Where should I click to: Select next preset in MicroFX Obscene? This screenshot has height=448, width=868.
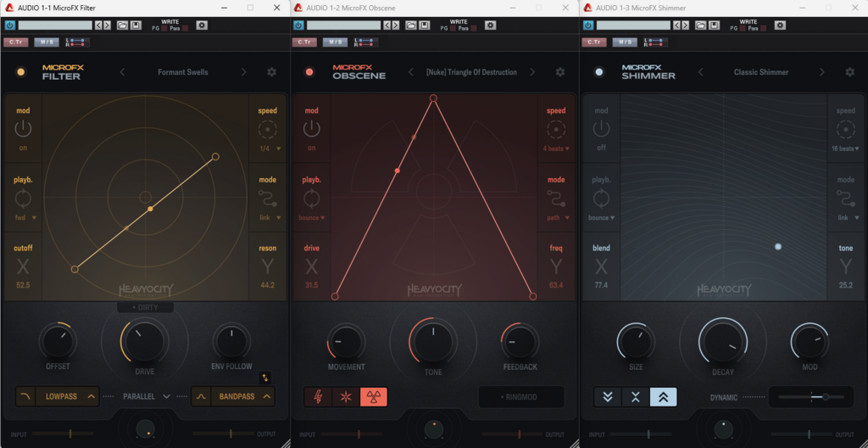coord(532,72)
